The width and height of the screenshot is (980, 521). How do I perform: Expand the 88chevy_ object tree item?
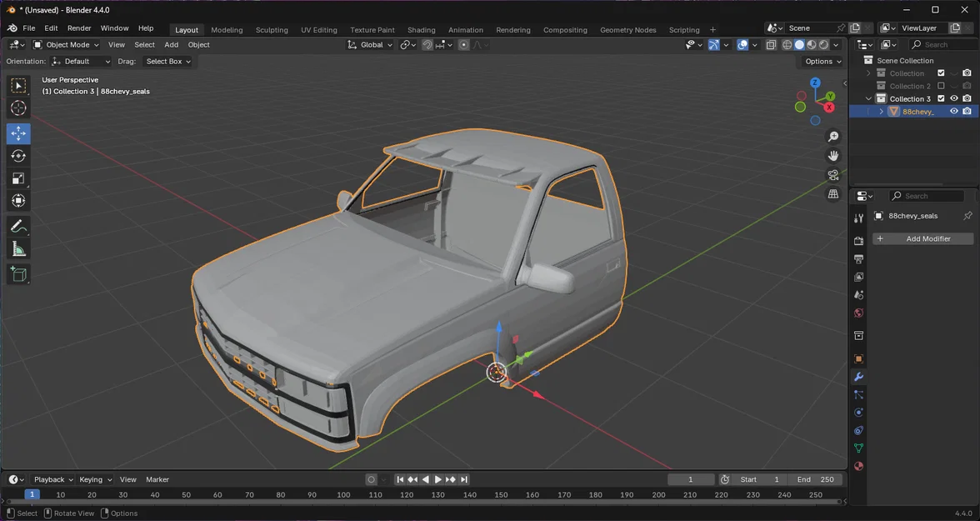[882, 112]
